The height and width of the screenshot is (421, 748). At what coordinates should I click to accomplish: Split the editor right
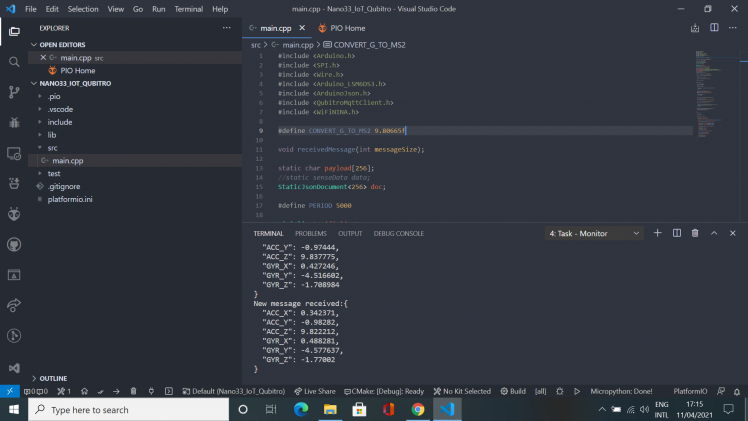pos(715,28)
